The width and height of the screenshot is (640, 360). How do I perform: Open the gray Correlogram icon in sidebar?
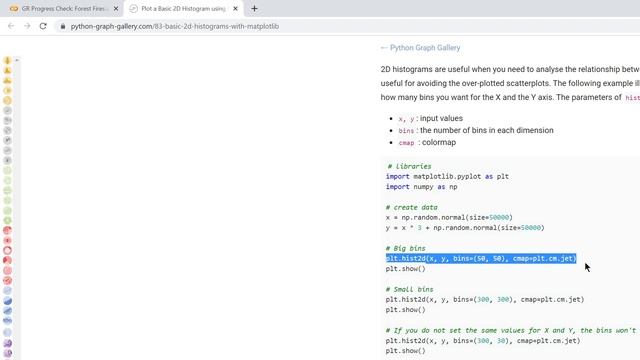pyautogui.click(x=7, y=131)
